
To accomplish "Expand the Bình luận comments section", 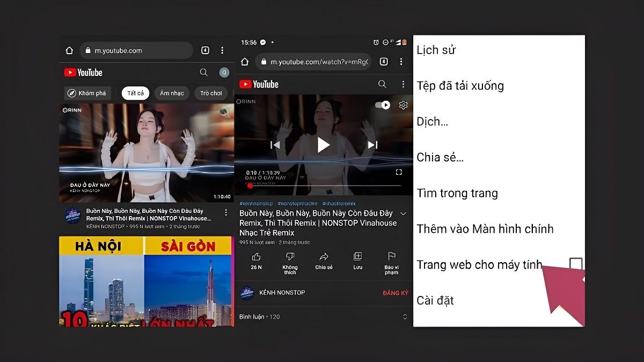I will (x=405, y=317).
